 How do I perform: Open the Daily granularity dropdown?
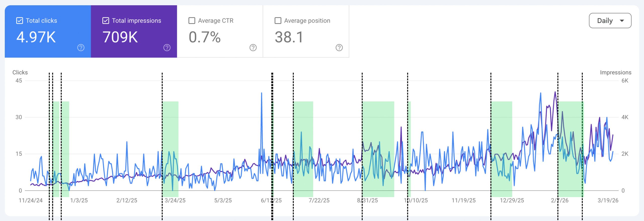tap(610, 21)
